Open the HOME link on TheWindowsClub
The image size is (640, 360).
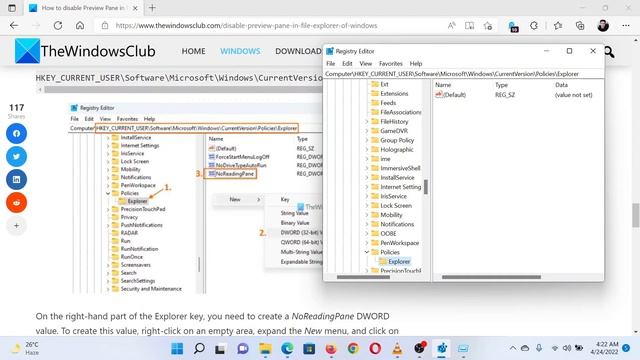click(x=193, y=51)
